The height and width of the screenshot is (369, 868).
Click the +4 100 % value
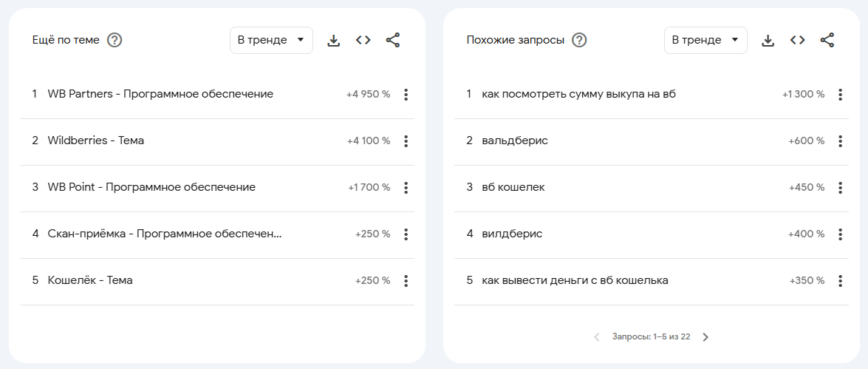click(x=368, y=141)
